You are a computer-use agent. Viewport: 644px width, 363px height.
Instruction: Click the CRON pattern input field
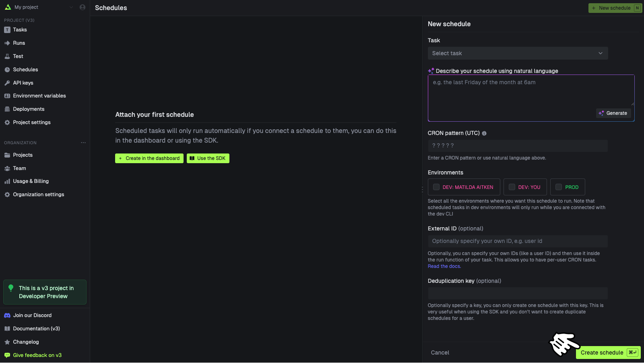pyautogui.click(x=518, y=145)
